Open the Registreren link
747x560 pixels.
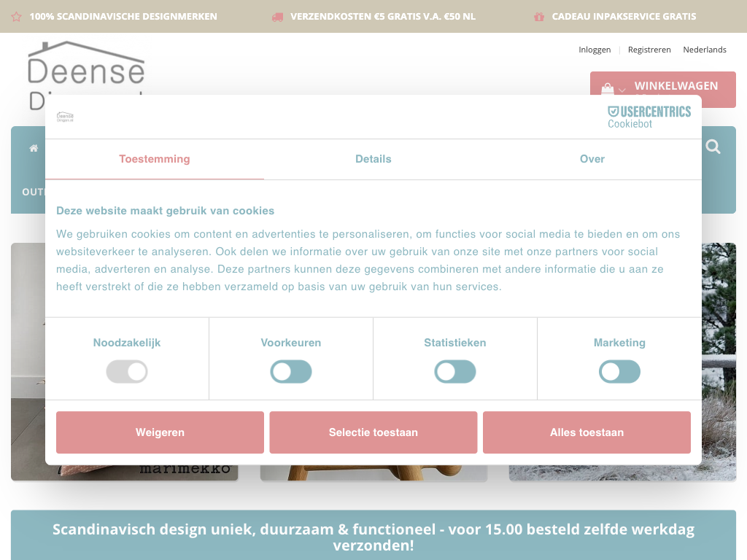coord(649,50)
